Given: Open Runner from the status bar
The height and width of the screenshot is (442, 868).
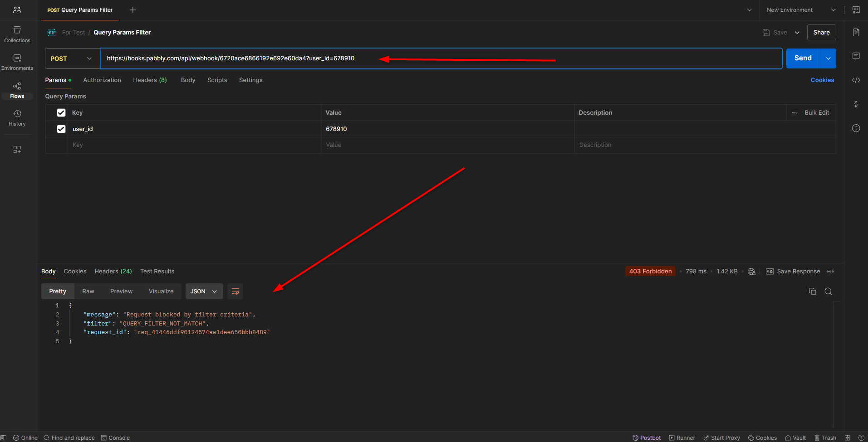Looking at the screenshot, I should click(682, 437).
